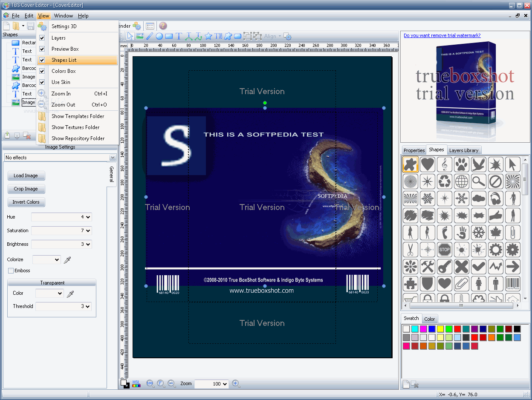Open the remove trial watermark link
532x400 pixels.
[x=442, y=35]
